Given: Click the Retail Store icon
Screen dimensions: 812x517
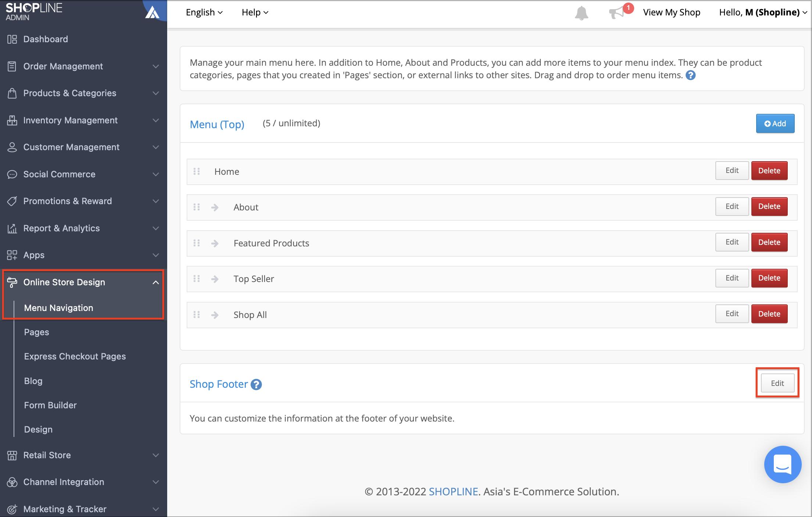Looking at the screenshot, I should coord(12,455).
